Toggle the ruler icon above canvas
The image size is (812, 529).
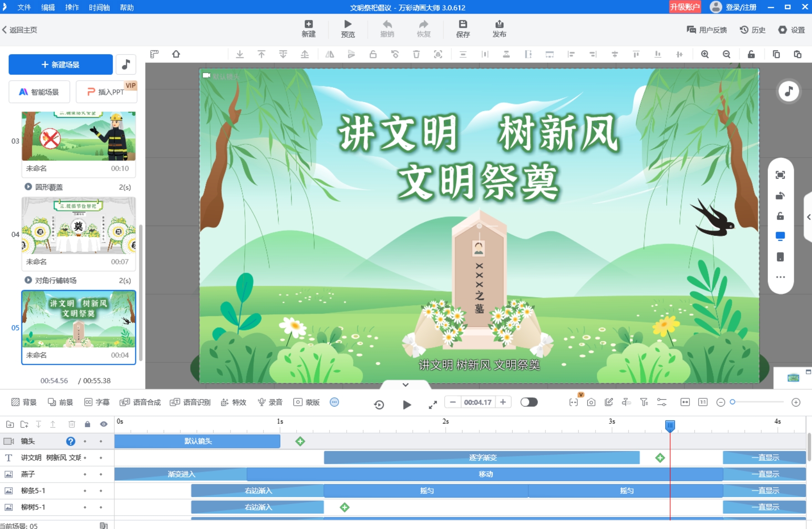154,54
